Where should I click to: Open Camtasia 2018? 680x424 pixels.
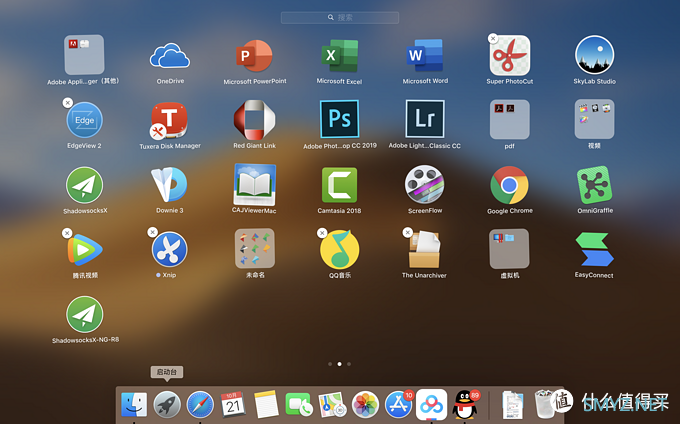point(340,185)
